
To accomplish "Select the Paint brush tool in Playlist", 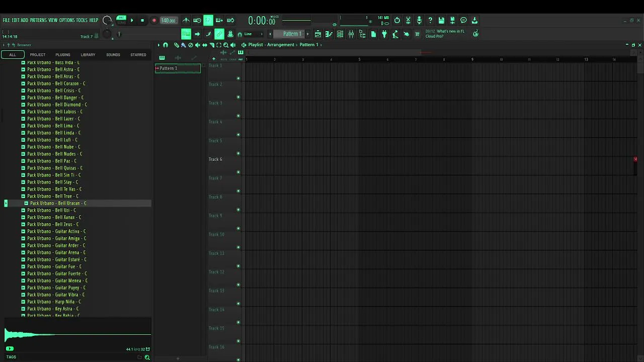I will (x=183, y=45).
